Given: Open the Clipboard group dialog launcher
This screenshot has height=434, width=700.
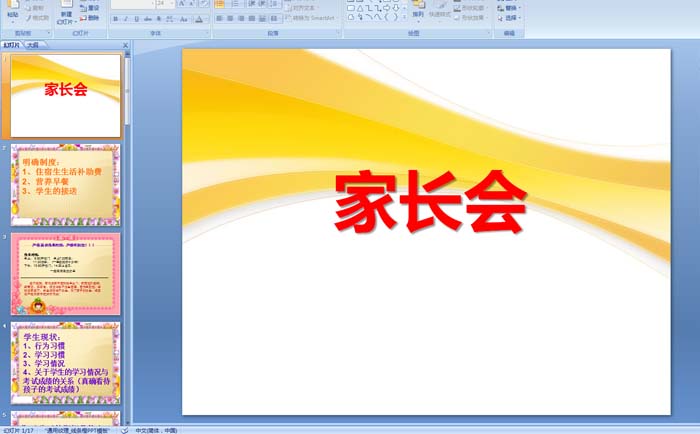Looking at the screenshot, I should (x=49, y=33).
